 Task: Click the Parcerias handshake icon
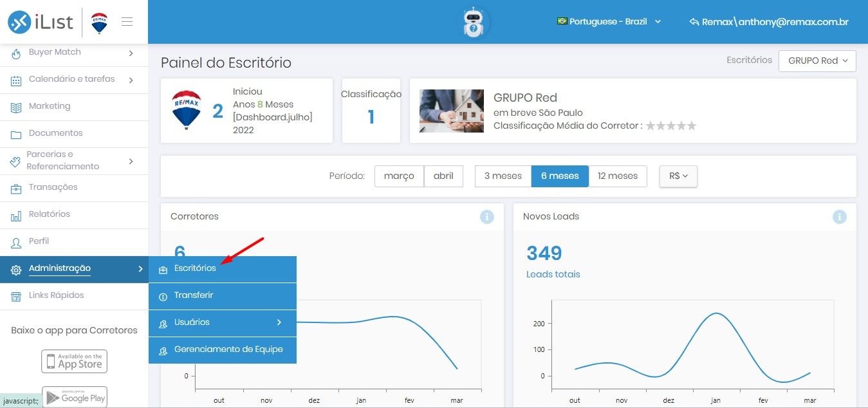15,161
